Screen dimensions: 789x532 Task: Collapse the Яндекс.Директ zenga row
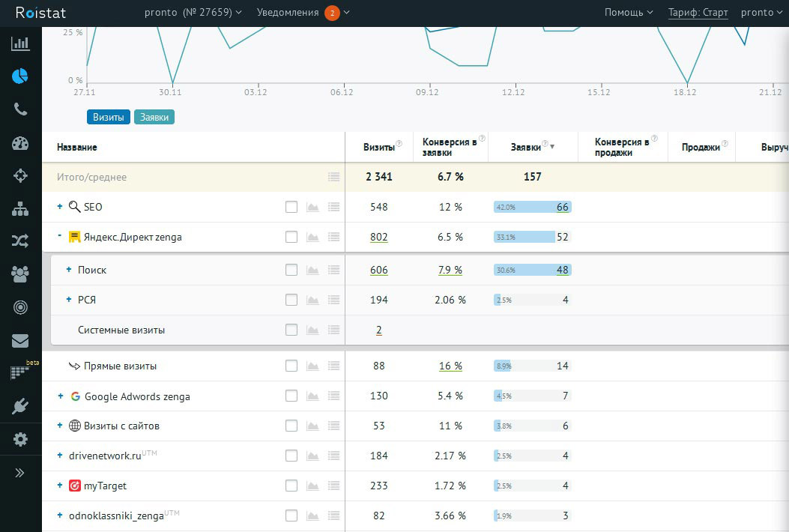pyautogui.click(x=60, y=237)
